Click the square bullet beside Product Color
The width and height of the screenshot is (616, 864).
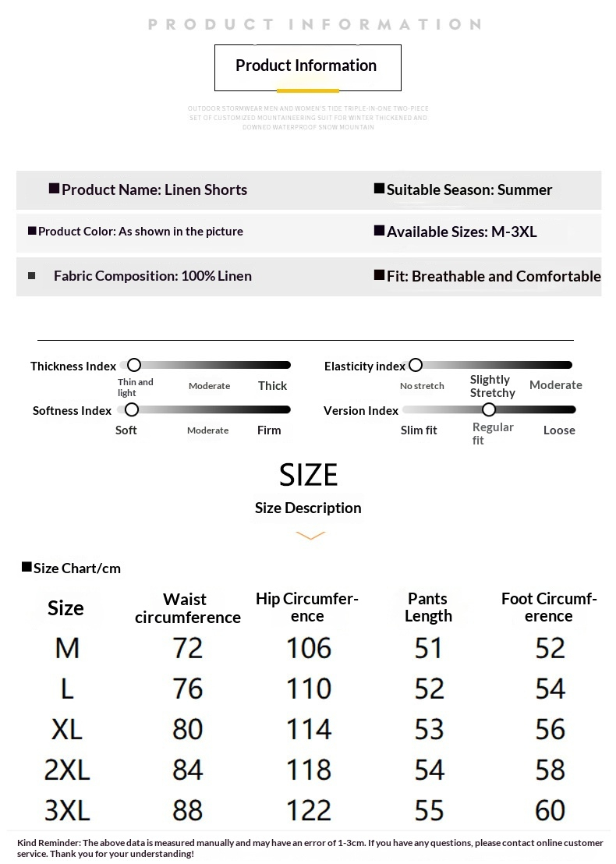(32, 231)
